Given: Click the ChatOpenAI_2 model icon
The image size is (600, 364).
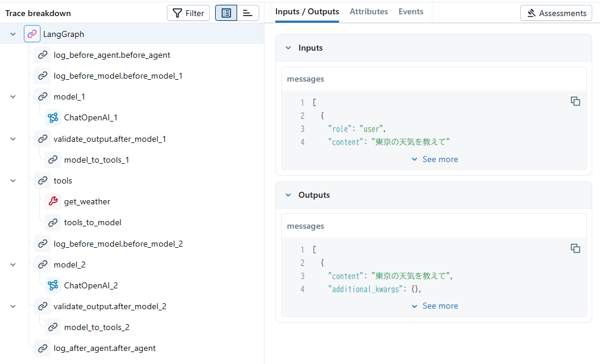Looking at the screenshot, I should [x=53, y=285].
